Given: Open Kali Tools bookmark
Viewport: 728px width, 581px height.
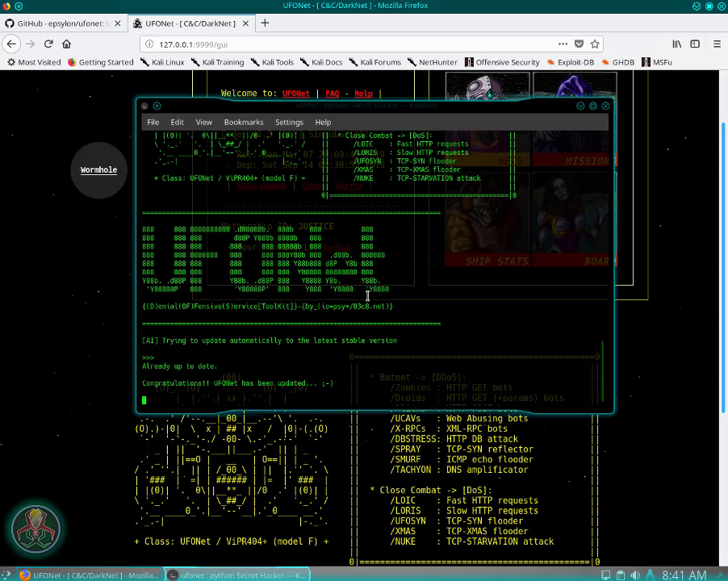Looking at the screenshot, I should point(272,62).
